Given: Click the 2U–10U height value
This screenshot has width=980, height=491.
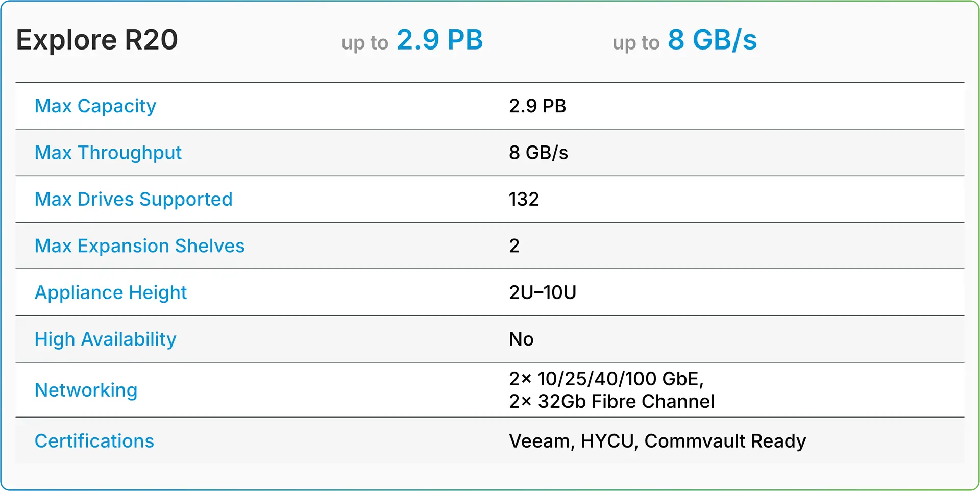Looking at the screenshot, I should (x=543, y=292).
